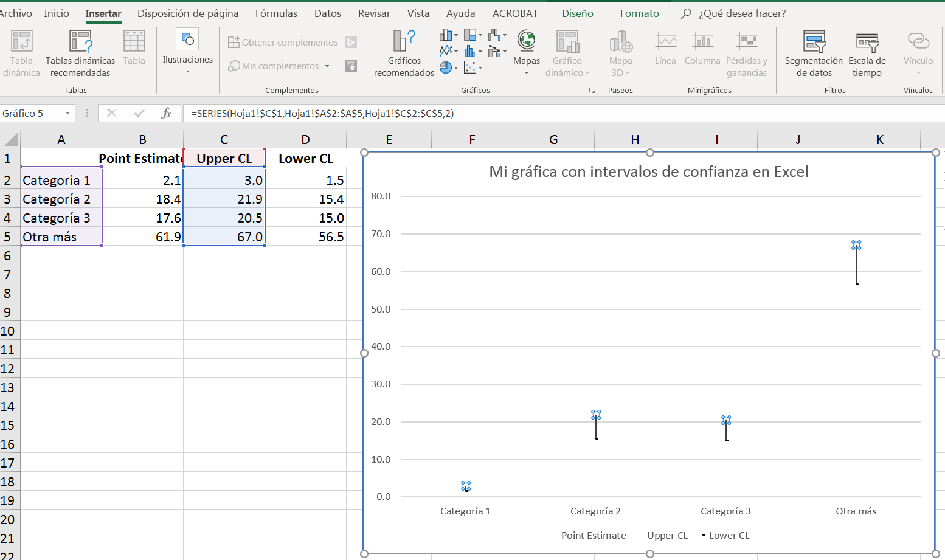The image size is (945, 560).
Task: Expand the Ilustraciones dropdown
Action: click(187, 72)
